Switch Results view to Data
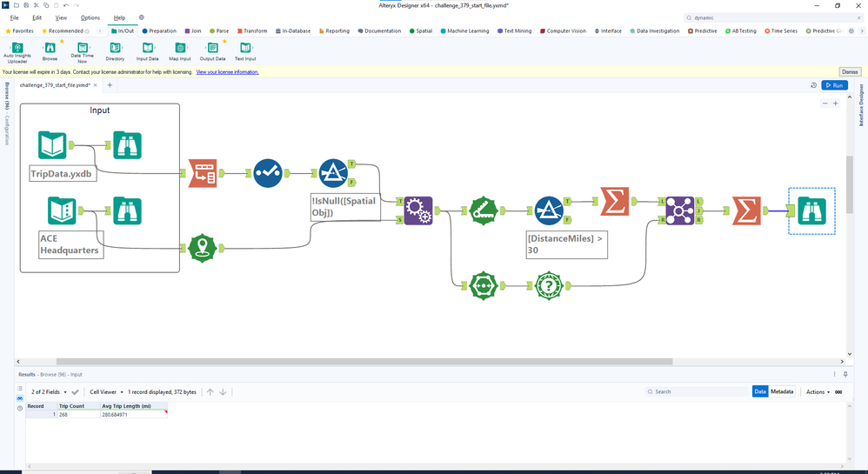The image size is (868, 474). coord(760,391)
